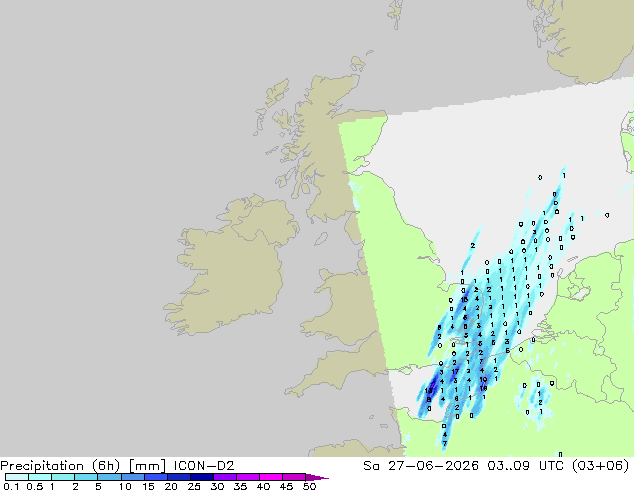Click the lone '2' value off England's east coast
Screen dimensions: 634x490
[473, 245]
